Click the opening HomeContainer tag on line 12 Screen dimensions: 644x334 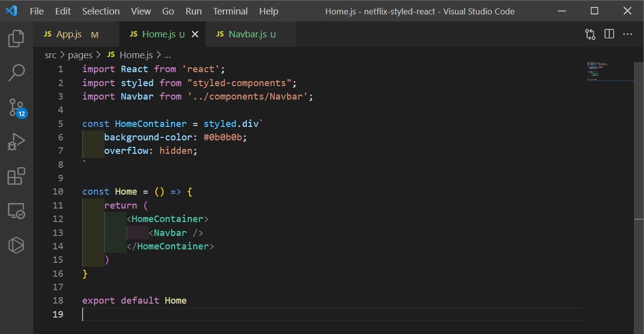(168, 219)
